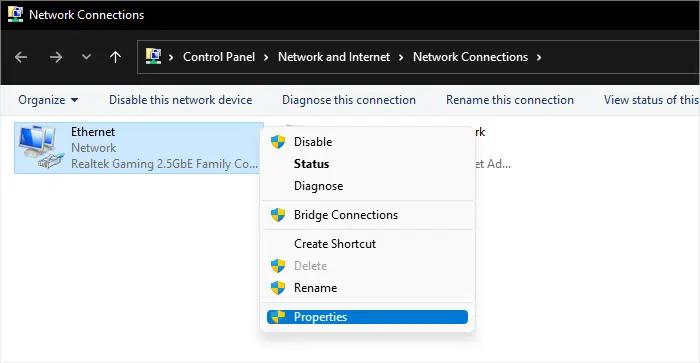
Task: Go up one level with the Up arrow
Action: (115, 57)
